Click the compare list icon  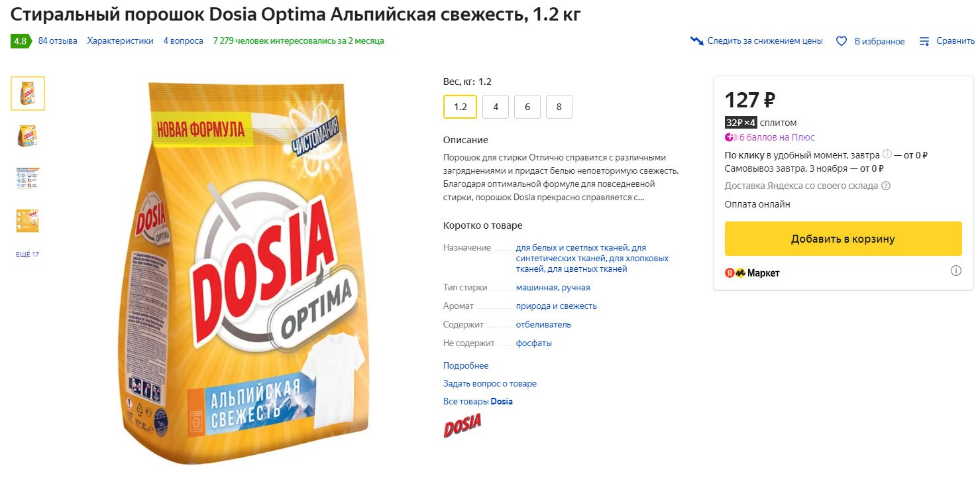point(924,41)
